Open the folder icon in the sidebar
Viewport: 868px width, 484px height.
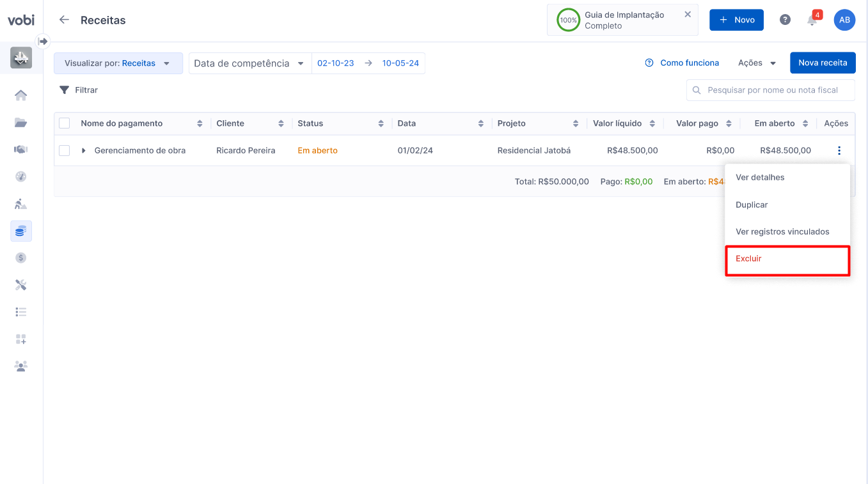21,123
